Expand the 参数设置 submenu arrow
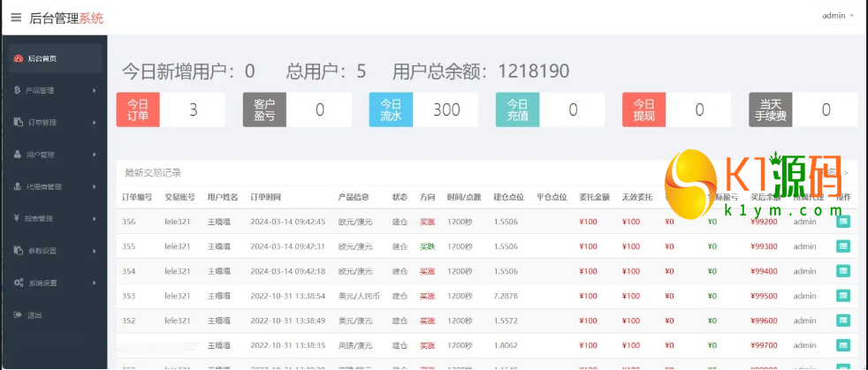868x370 pixels. (95, 251)
